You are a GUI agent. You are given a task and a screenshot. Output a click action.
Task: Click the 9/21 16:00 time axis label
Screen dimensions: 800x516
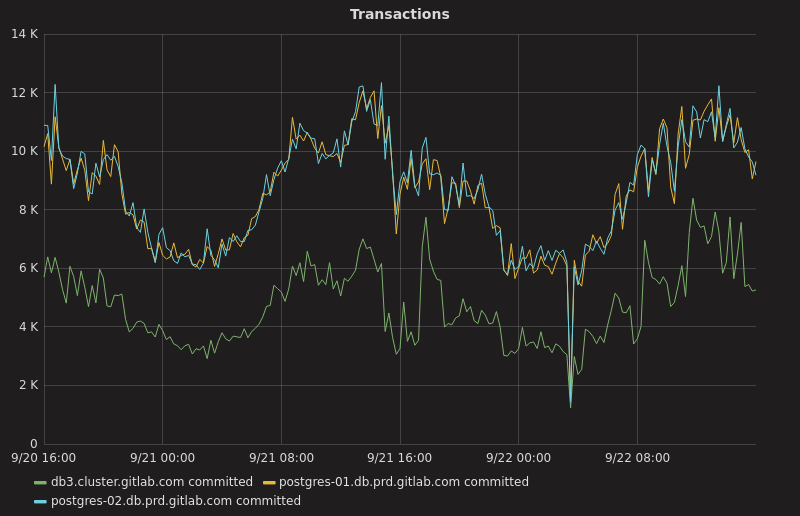(x=400, y=458)
